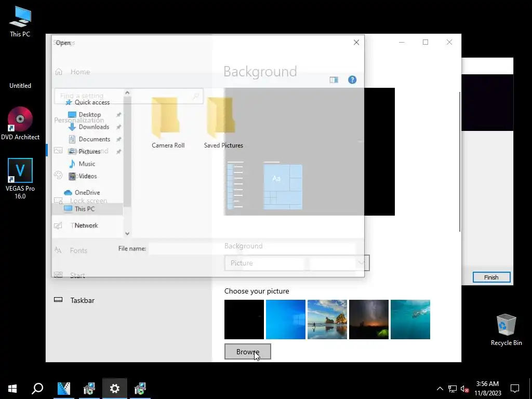Open the Camera Roll folder

point(168,123)
